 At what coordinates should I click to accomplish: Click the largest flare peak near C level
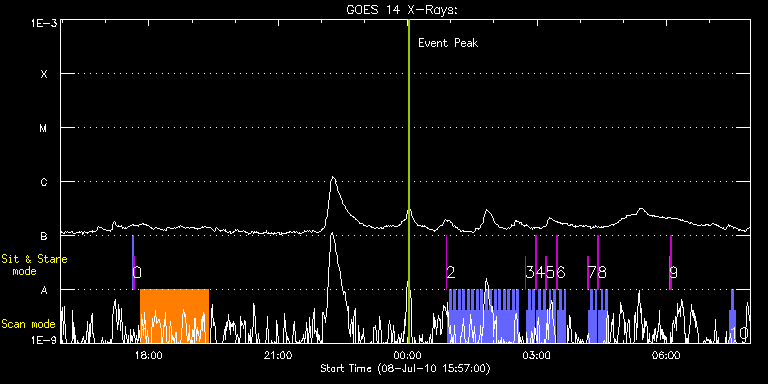coord(333,178)
